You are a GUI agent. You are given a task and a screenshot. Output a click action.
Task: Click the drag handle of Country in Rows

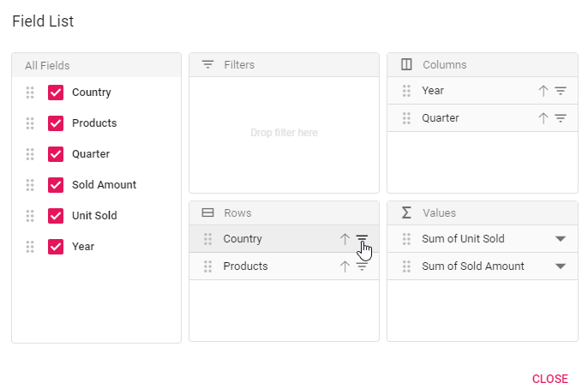point(207,239)
